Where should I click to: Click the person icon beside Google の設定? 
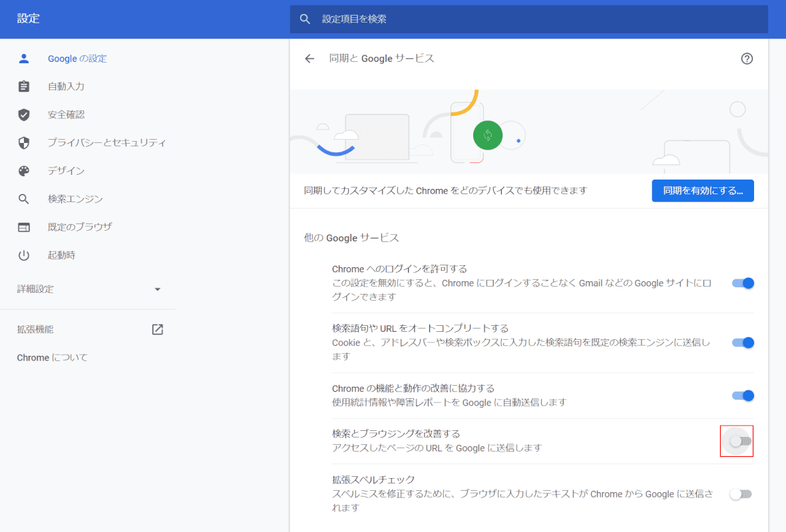pyautogui.click(x=23, y=59)
